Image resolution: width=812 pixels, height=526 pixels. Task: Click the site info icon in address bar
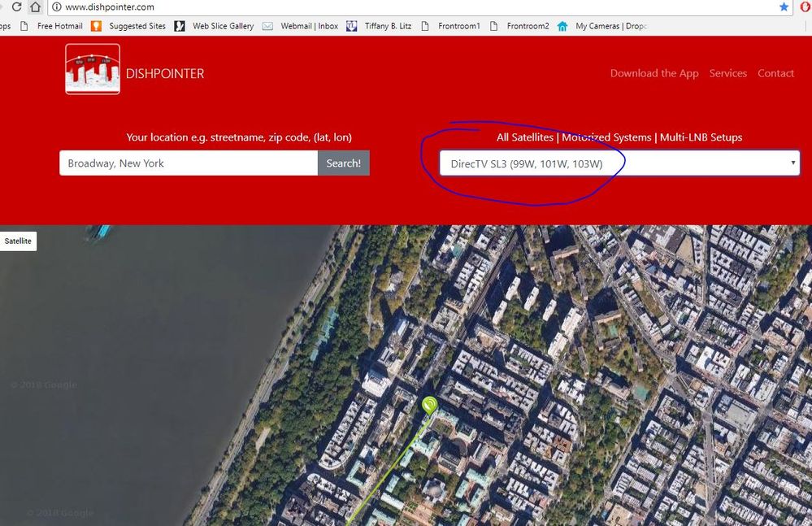[x=55, y=7]
